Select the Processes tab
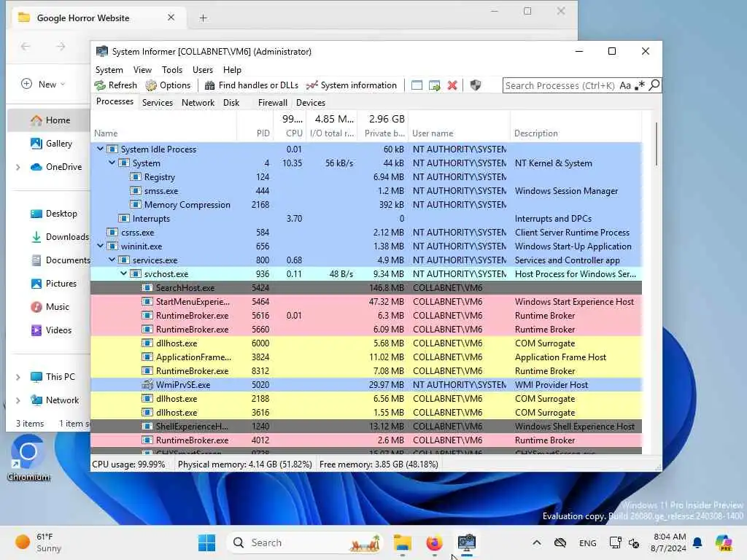This screenshot has height=560, width=747. pyautogui.click(x=115, y=101)
